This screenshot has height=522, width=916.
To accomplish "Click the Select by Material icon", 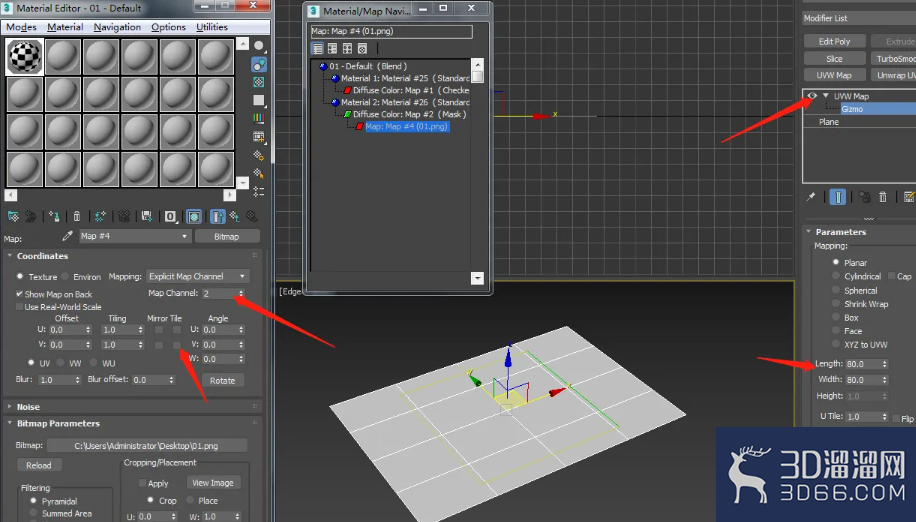I will point(259,173).
